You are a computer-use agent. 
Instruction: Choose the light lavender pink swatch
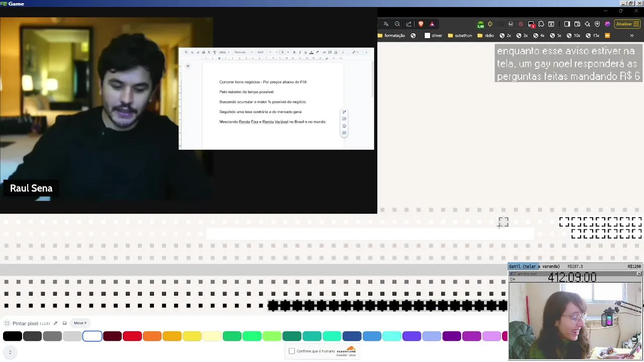(x=492, y=336)
